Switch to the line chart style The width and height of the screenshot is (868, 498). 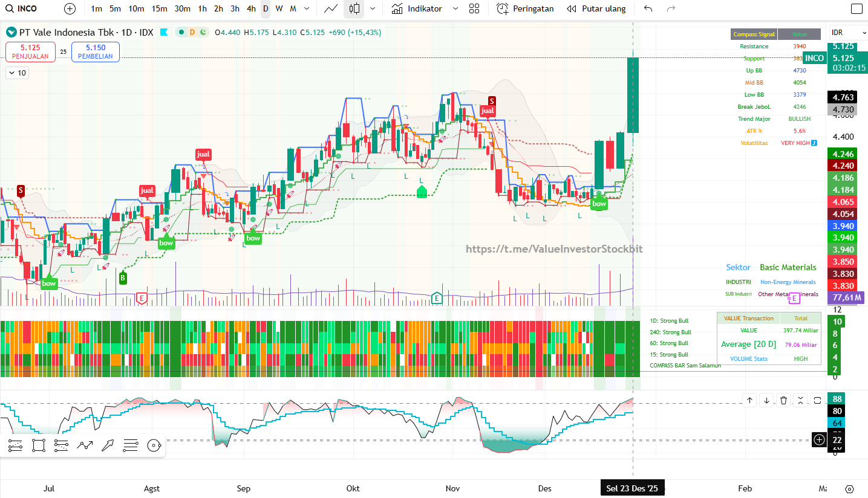[331, 8]
